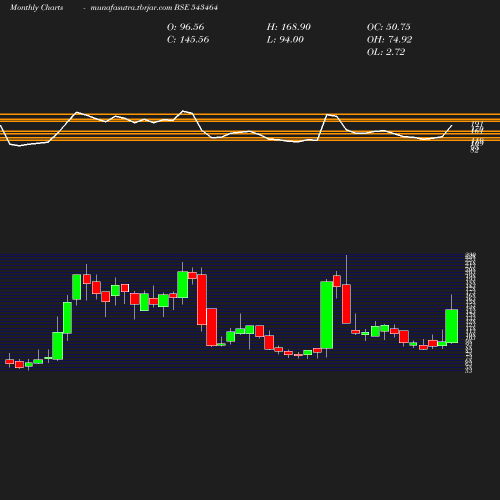Click the "Monthly Charts" title text
Viewport: 500px width, 500px height.
37,7
